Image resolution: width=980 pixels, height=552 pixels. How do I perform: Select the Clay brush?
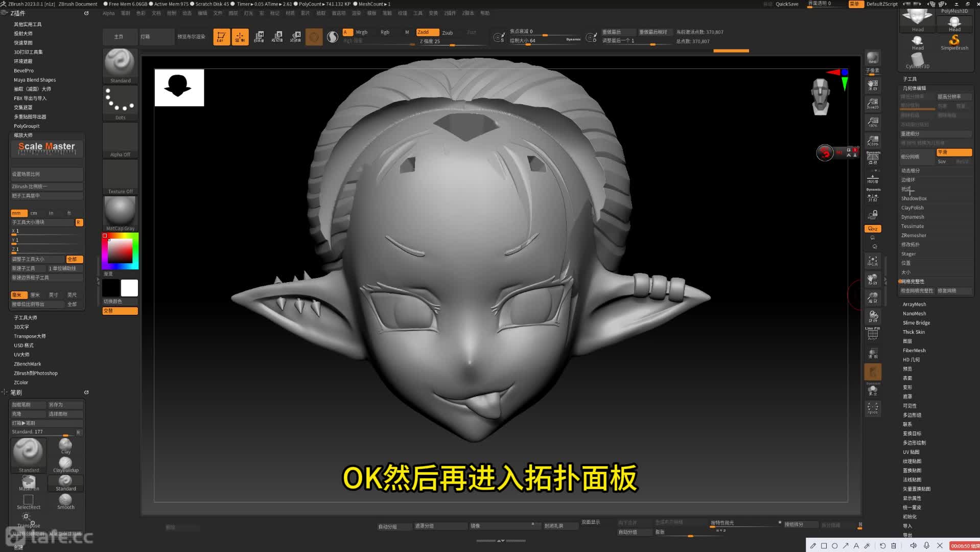pyautogui.click(x=65, y=446)
